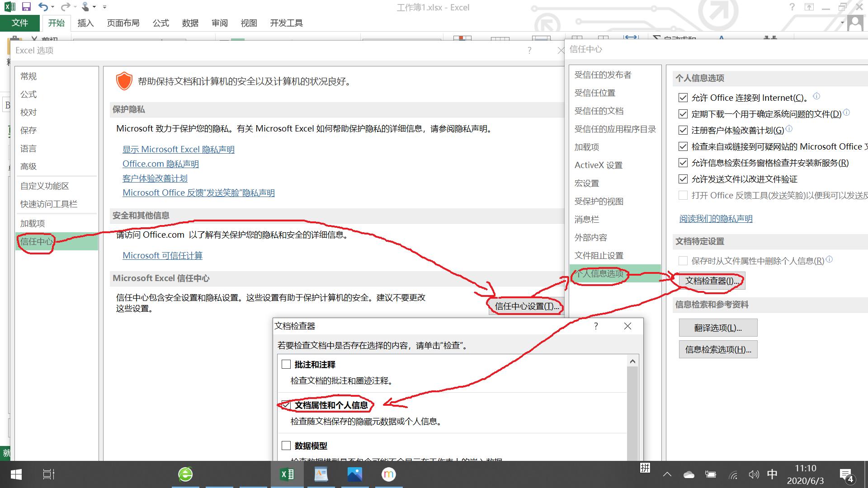The image size is (868, 488).
Task: Click the info icon next to 允许 Office 连接到 Internet
Action: tap(816, 95)
